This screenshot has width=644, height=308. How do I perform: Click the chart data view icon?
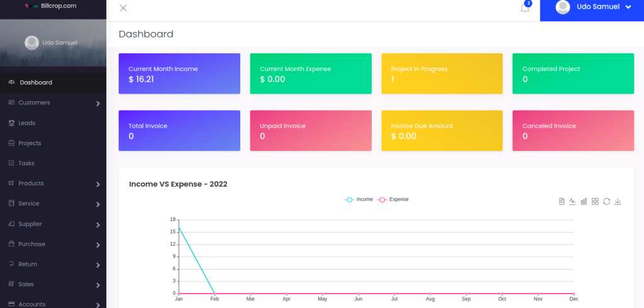(562, 201)
